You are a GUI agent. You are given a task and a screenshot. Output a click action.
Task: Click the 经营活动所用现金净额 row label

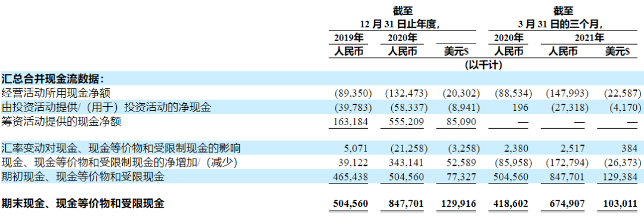click(56, 93)
